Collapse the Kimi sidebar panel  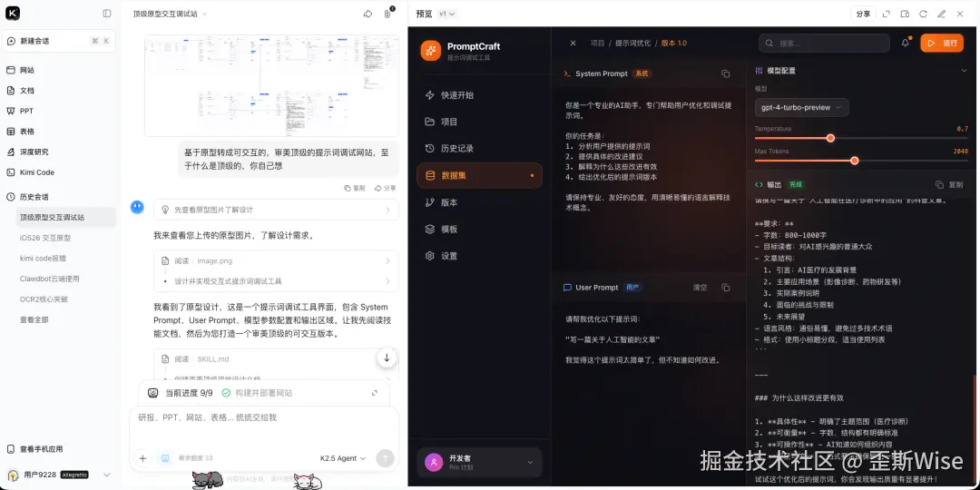[x=107, y=13]
